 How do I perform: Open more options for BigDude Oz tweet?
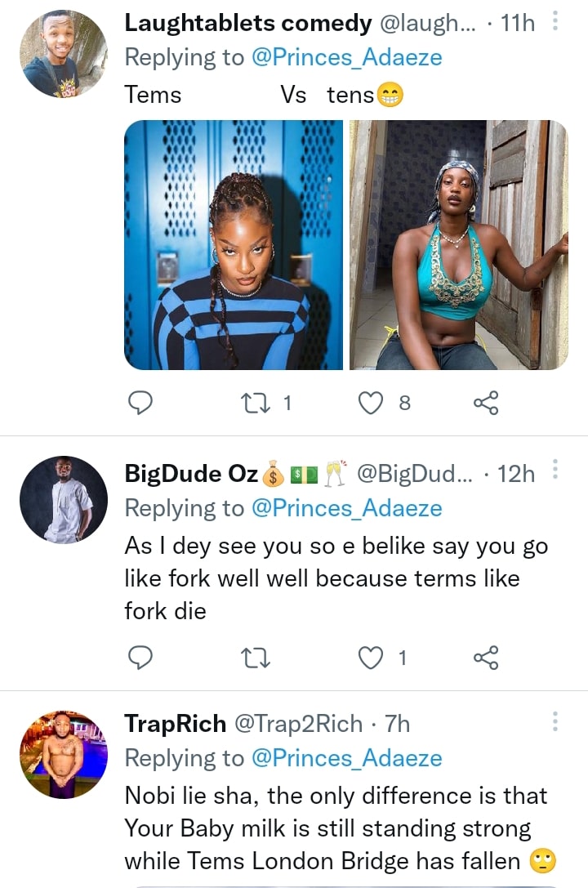point(555,471)
